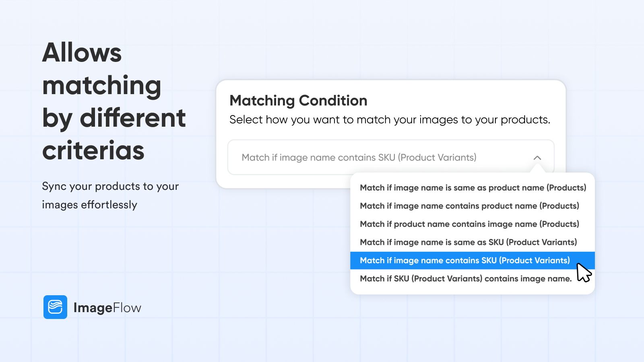Close the matching options list with the chevron
The width and height of the screenshot is (644, 362).
538,158
